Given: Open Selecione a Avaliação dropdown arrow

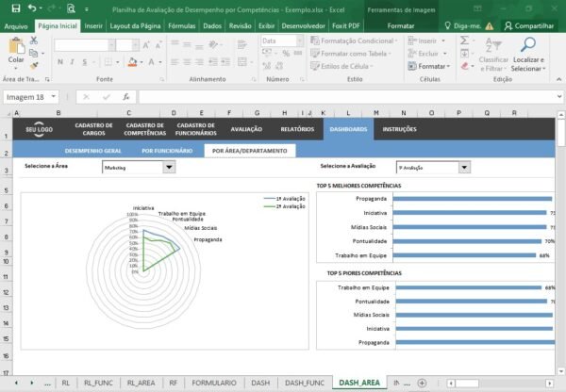Looking at the screenshot, I should click(x=464, y=168).
